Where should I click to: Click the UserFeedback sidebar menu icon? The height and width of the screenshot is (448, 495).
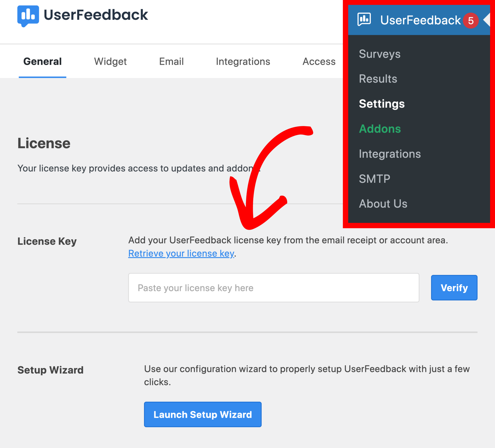click(x=364, y=19)
